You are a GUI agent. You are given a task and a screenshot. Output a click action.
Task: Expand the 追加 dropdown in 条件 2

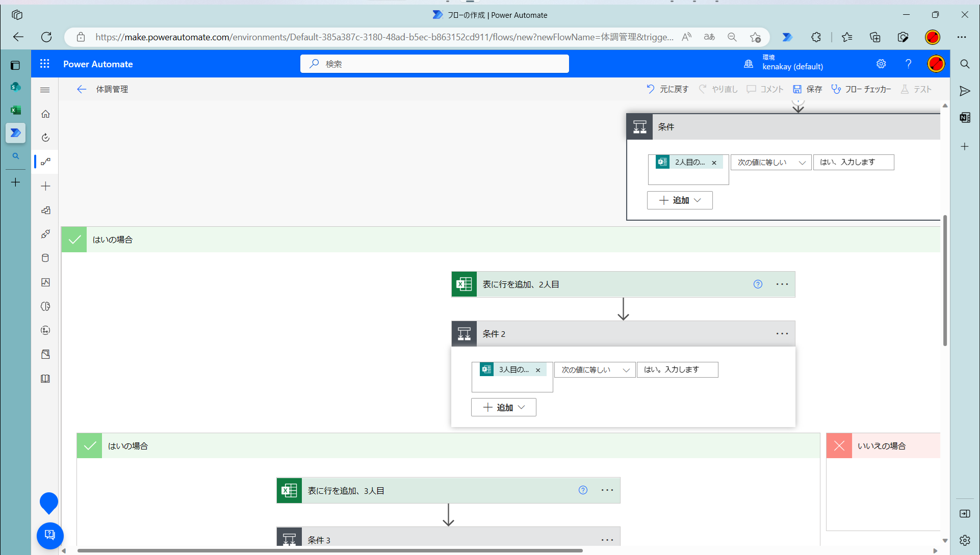503,407
